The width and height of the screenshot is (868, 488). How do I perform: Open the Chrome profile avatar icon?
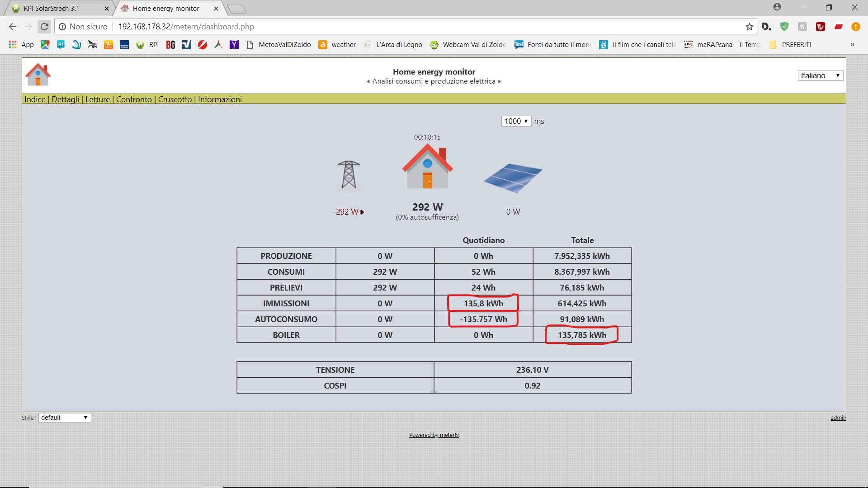click(x=777, y=7)
